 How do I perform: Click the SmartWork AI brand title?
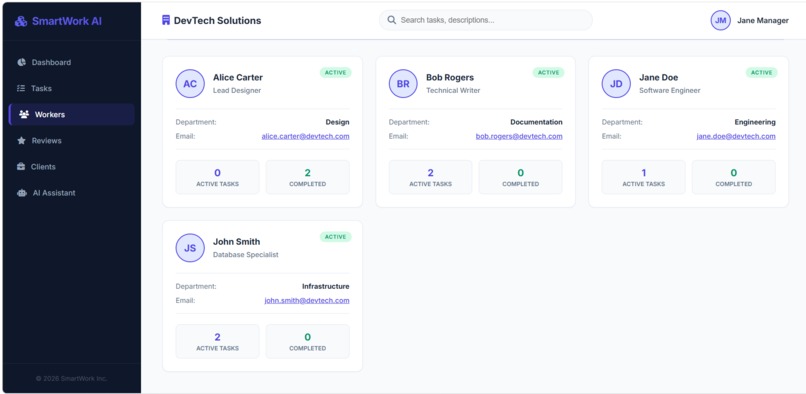click(67, 21)
